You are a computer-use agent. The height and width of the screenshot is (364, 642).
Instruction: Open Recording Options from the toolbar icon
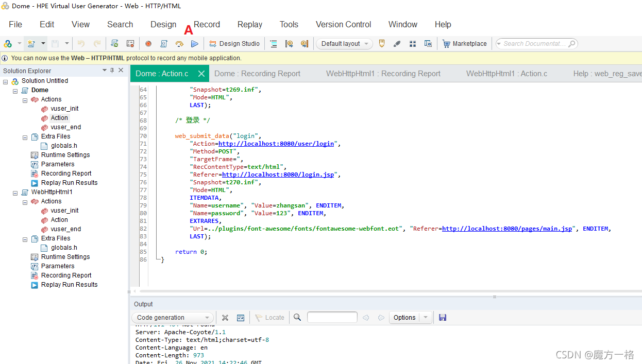[130, 44]
